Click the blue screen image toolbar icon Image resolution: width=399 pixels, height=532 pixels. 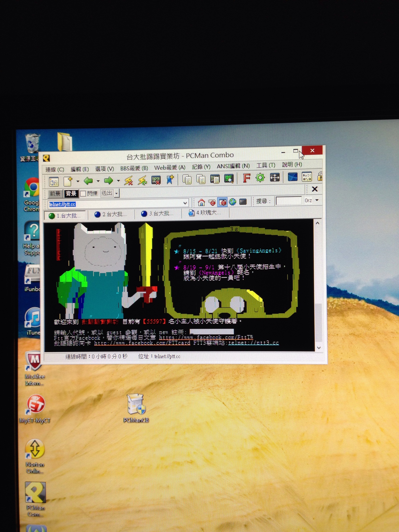(293, 177)
